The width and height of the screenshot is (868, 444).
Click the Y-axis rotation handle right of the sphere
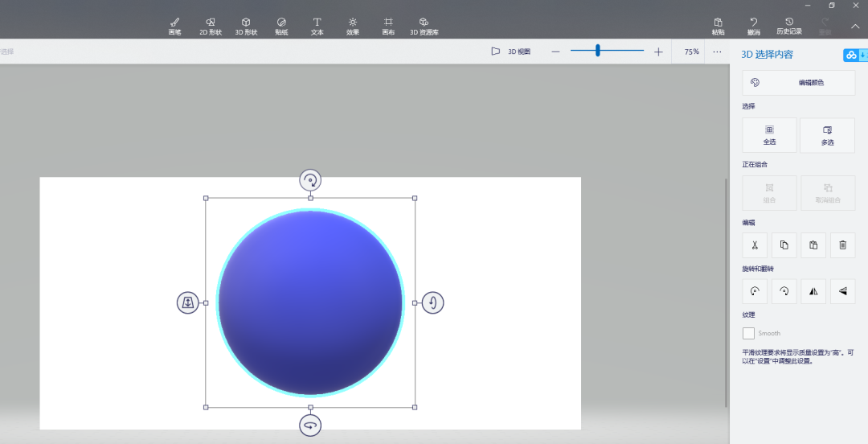point(433,302)
